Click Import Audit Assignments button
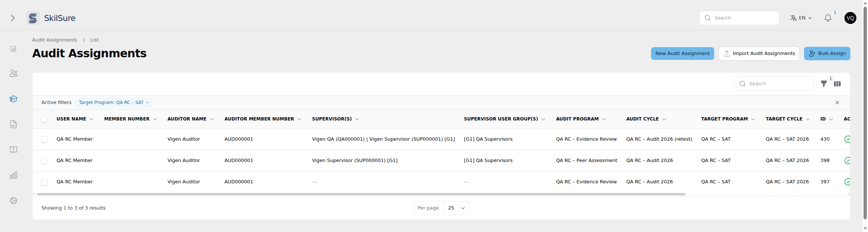The width and height of the screenshot is (868, 232). [x=759, y=54]
